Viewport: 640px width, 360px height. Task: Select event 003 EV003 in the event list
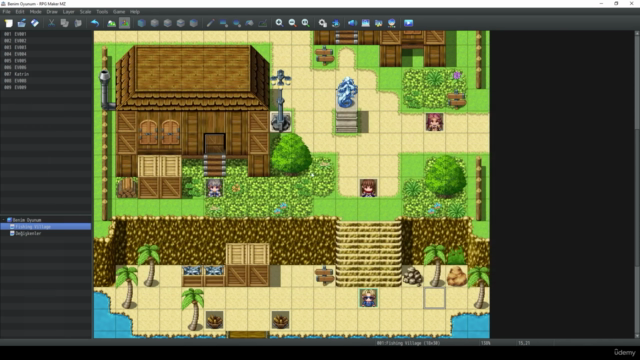46,47
